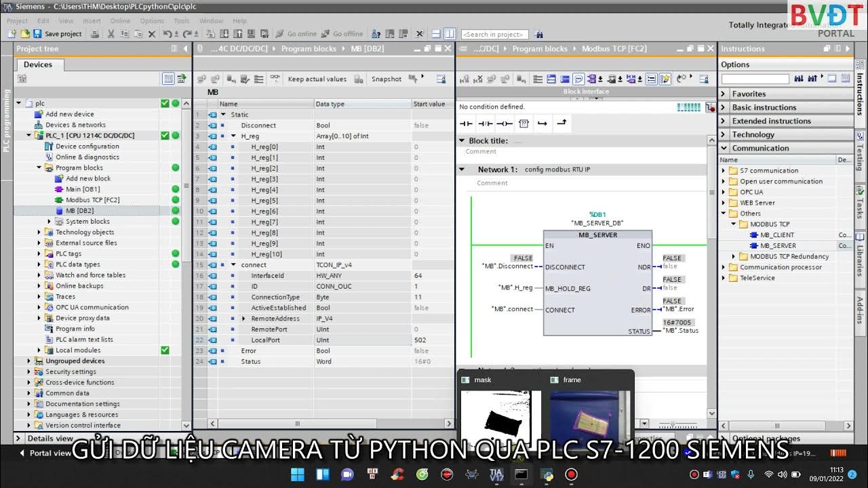Insert a normally closed contact
868x488 pixels.
485,123
